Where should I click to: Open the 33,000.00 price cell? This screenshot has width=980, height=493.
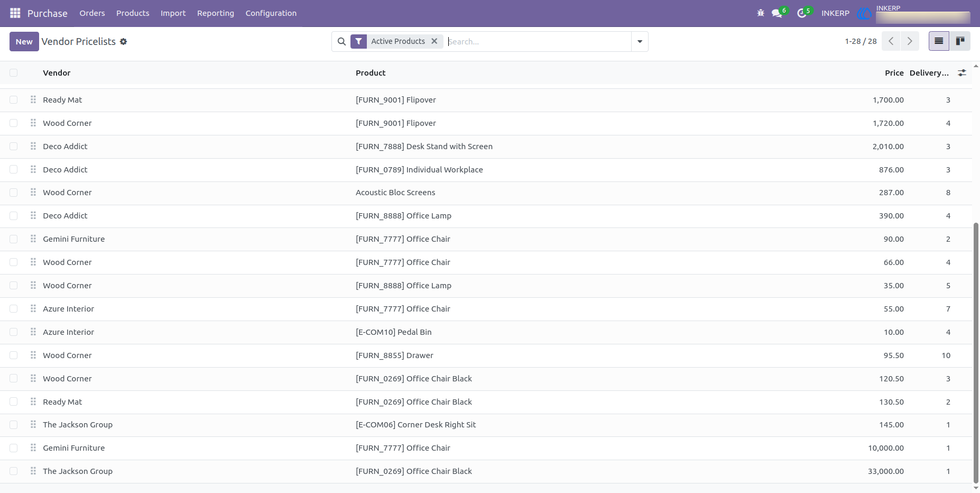[886, 471]
